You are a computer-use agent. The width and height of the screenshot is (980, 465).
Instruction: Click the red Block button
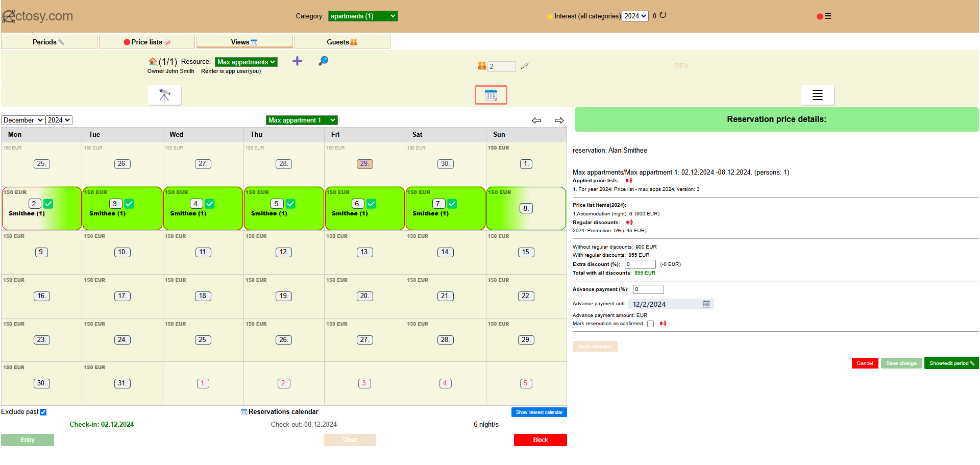[540, 440]
